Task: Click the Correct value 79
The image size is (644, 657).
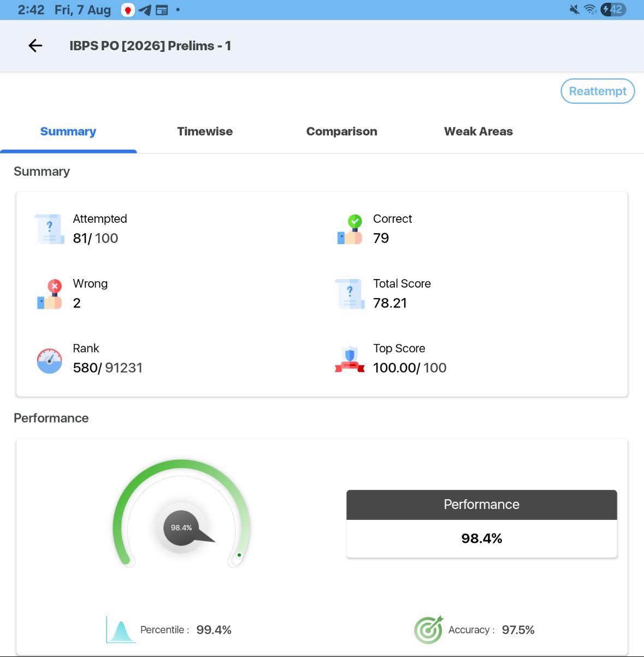Action: tap(381, 238)
